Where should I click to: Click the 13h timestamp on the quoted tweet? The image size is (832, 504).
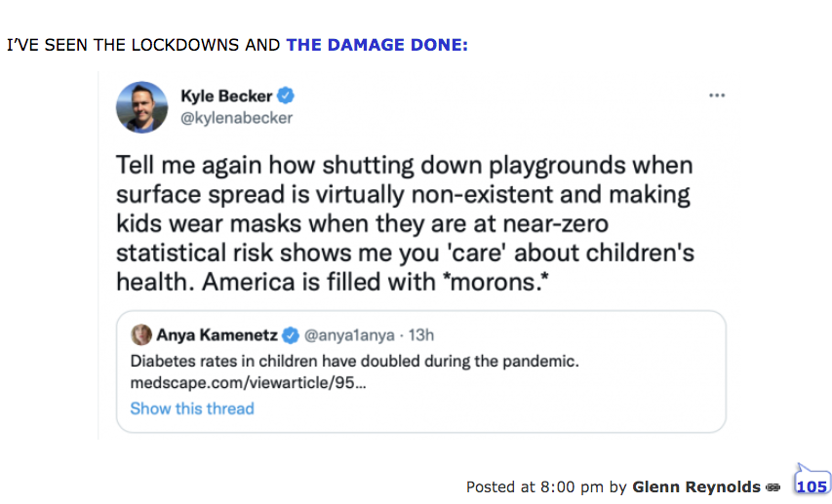tap(421, 335)
